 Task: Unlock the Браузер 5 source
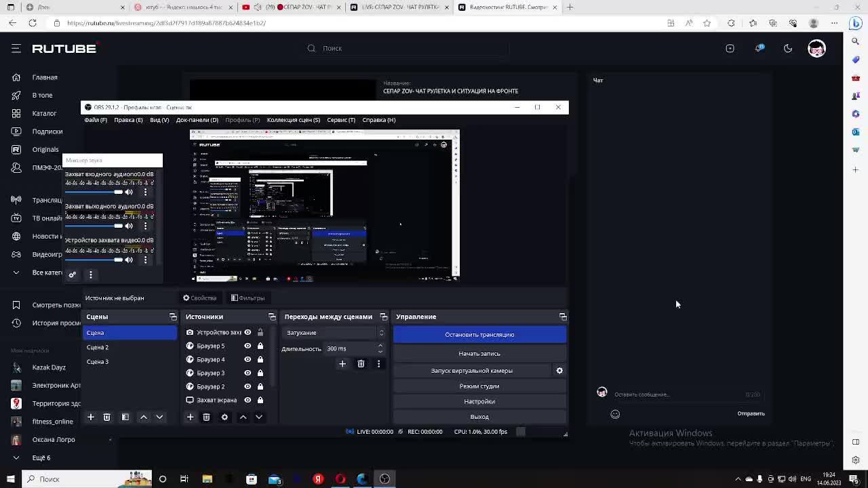[x=260, y=346]
